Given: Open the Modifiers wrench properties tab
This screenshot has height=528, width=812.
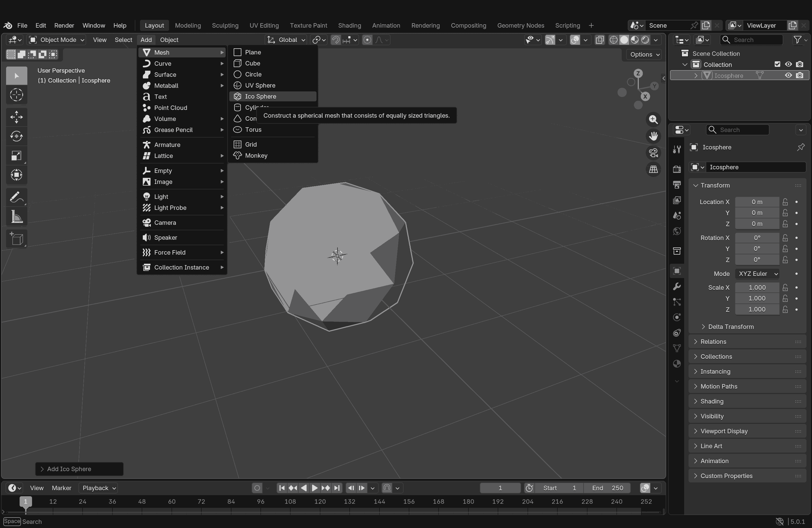Looking at the screenshot, I should [677, 287].
